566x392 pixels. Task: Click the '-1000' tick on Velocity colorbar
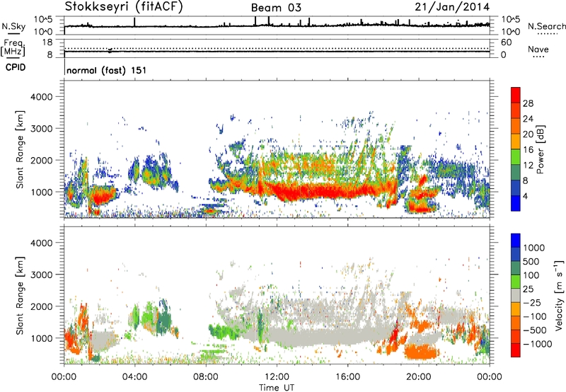538,344
